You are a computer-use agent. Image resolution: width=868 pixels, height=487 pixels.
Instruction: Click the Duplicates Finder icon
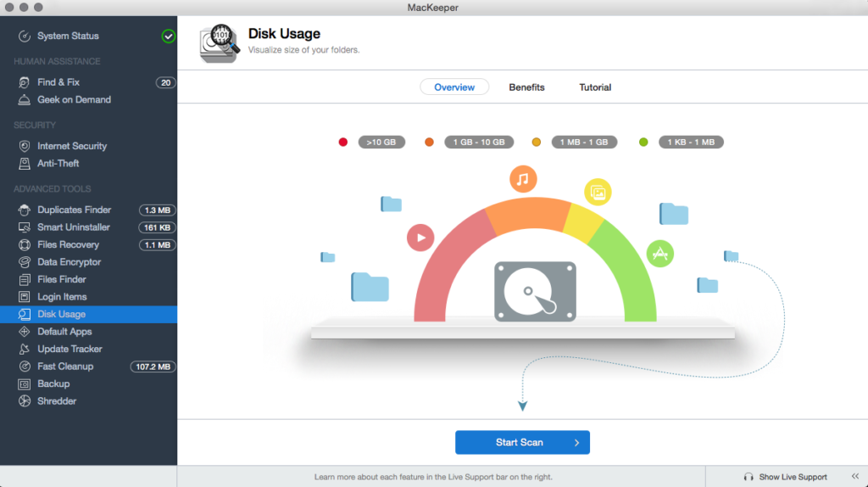click(x=25, y=210)
